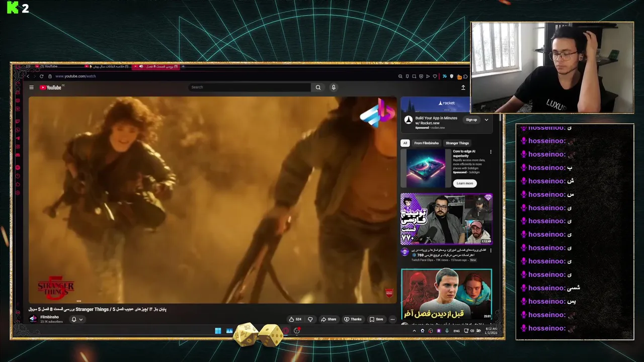Click the Core to edge AI ad thumbnail
Screen dimensions: 644x362
426,168
